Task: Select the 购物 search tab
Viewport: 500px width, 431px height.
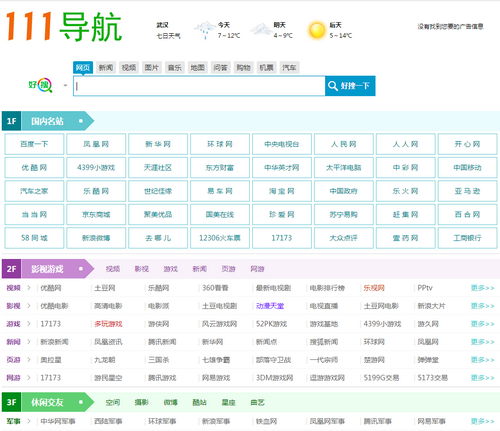Action: [x=243, y=68]
